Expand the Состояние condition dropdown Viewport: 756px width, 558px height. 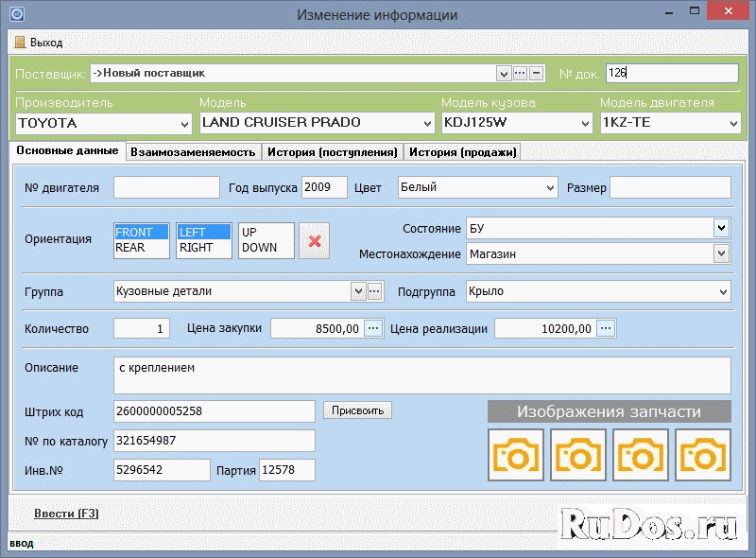721,228
